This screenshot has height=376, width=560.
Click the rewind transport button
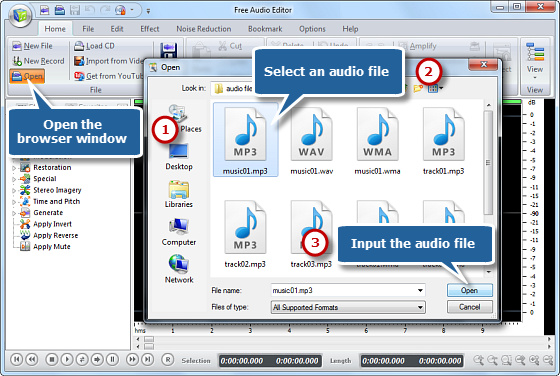[32, 359]
